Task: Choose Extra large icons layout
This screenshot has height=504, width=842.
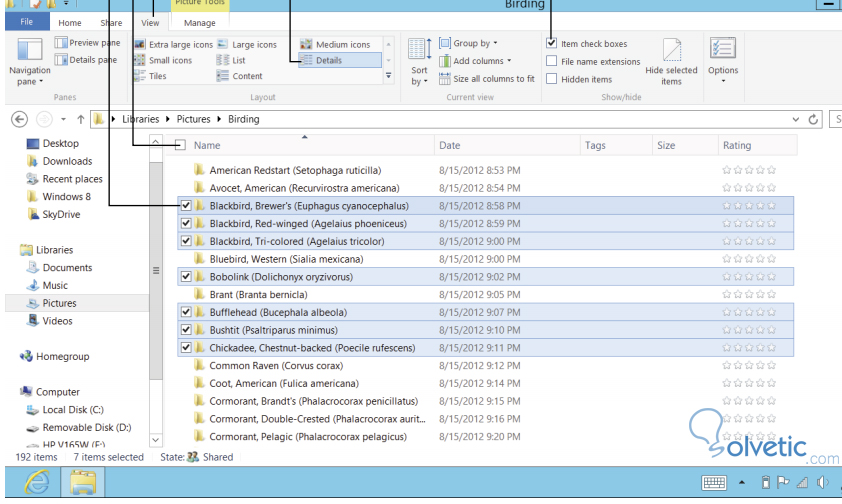Action: point(173,45)
